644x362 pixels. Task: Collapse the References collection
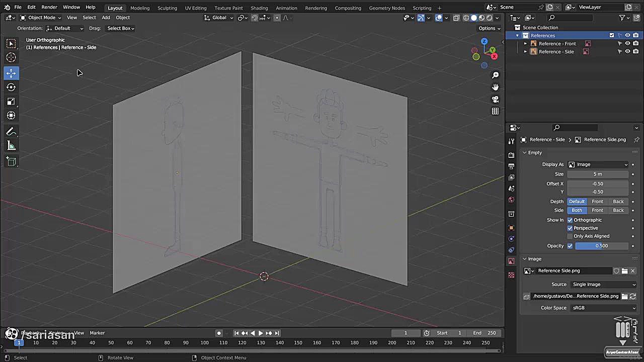tap(517, 36)
